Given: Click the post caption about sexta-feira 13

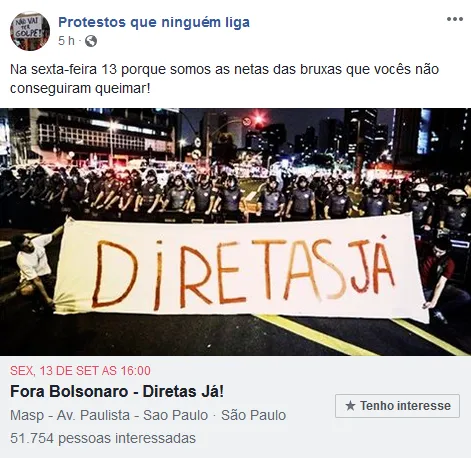Looking at the screenshot, I should click(224, 79).
